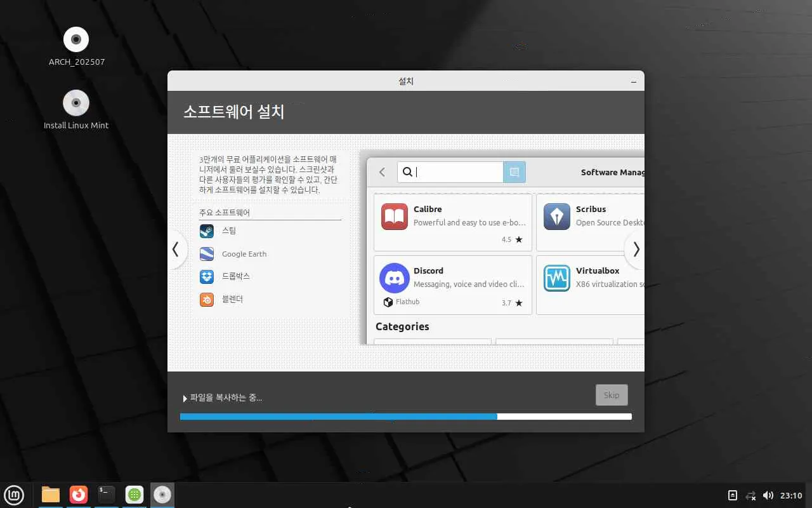The width and height of the screenshot is (812, 508).
Task: Open the Linux Mint start menu
Action: (15, 494)
